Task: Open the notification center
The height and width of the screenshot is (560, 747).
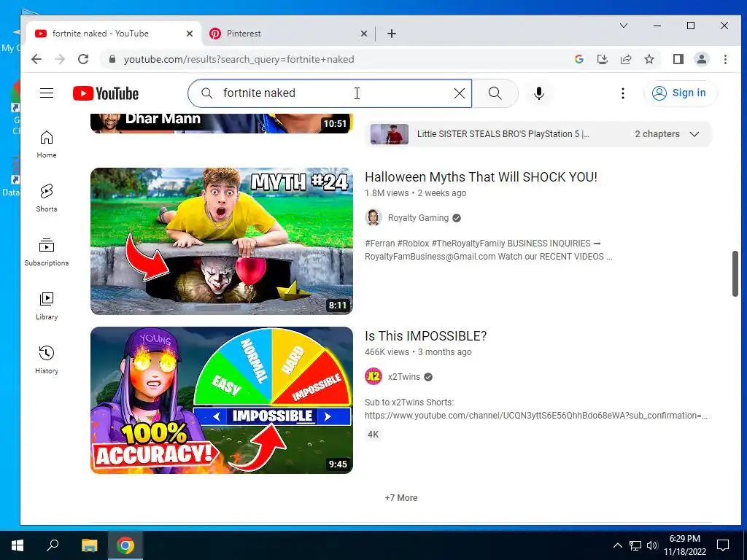Action: 723,545
